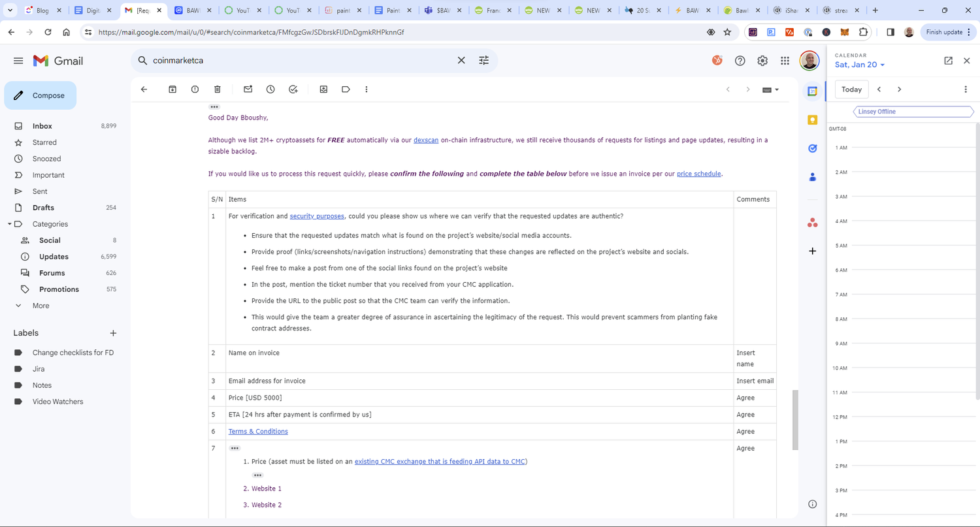The height and width of the screenshot is (527, 980).
Task: Clear the search field with the X
Action: tap(461, 60)
